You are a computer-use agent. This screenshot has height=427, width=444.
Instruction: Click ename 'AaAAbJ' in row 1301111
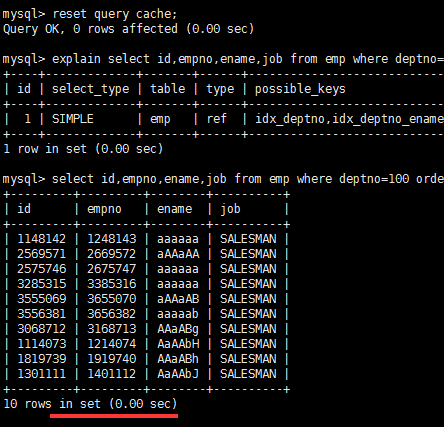[178, 374]
